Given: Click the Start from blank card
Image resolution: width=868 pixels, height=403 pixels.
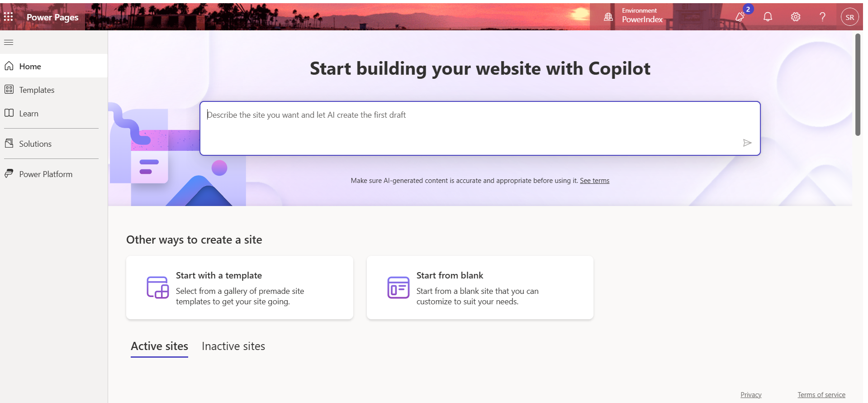Looking at the screenshot, I should pyautogui.click(x=480, y=288).
